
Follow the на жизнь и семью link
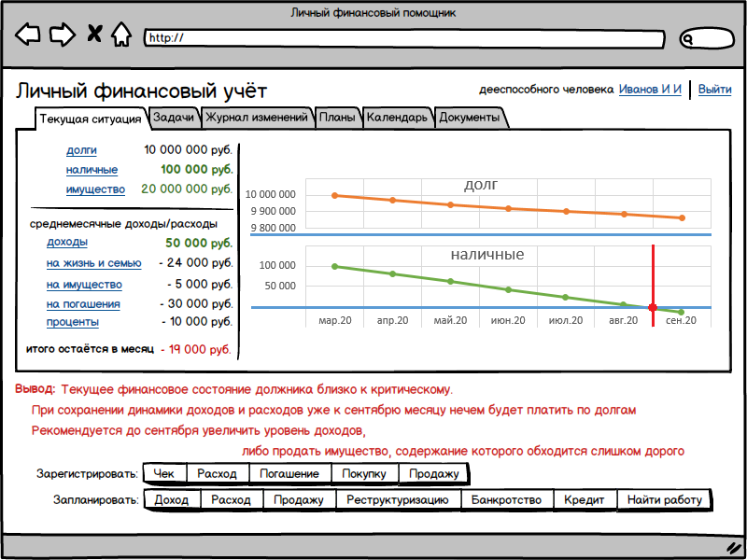(x=94, y=263)
